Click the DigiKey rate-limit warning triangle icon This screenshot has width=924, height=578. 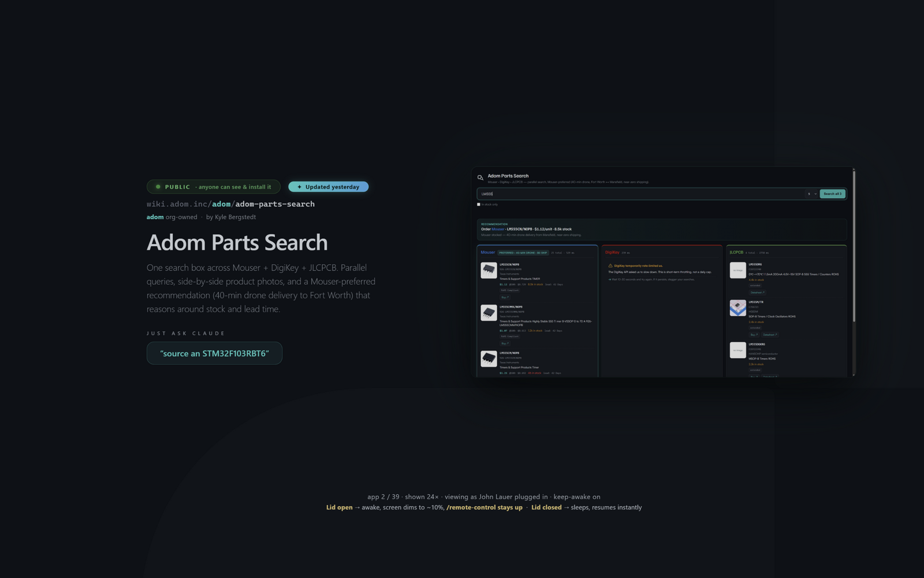pos(610,266)
